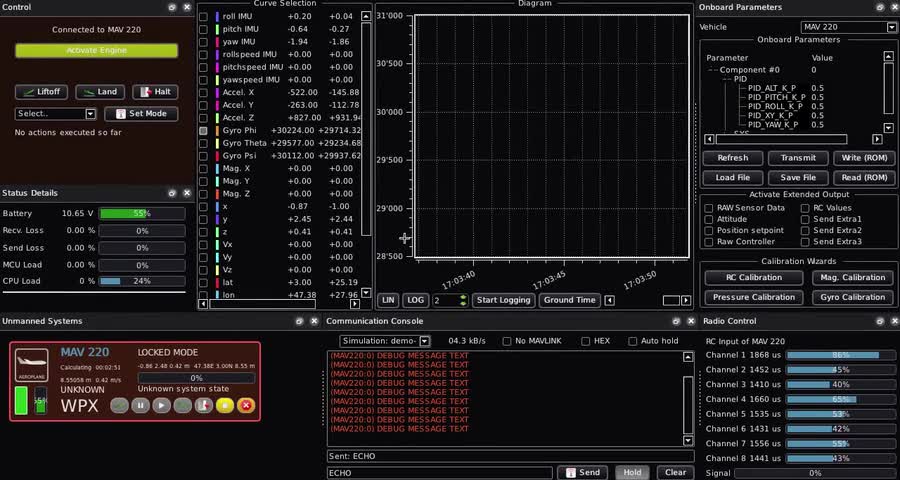Click the halt round icon in MAV 220 card
This screenshot has height=480, width=900.
pos(204,405)
